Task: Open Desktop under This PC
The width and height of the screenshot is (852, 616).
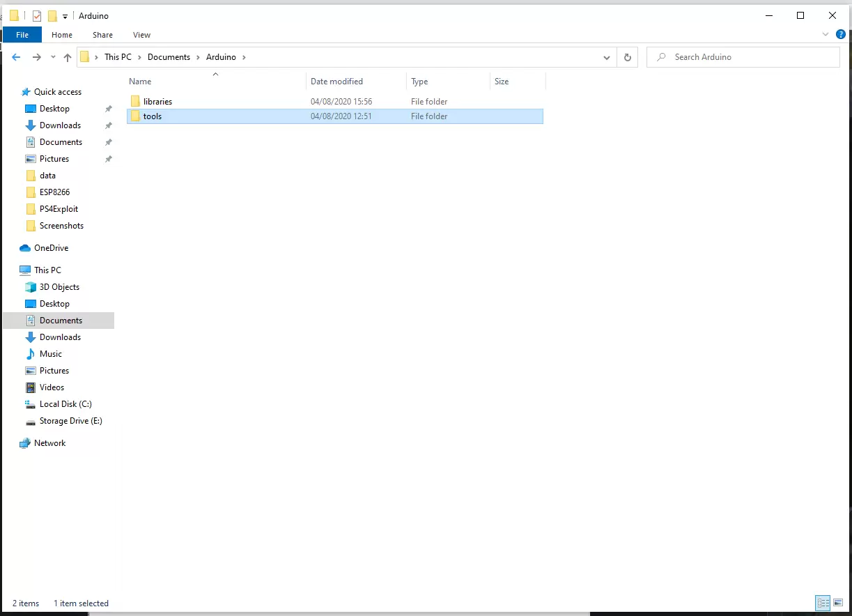Action: point(54,304)
